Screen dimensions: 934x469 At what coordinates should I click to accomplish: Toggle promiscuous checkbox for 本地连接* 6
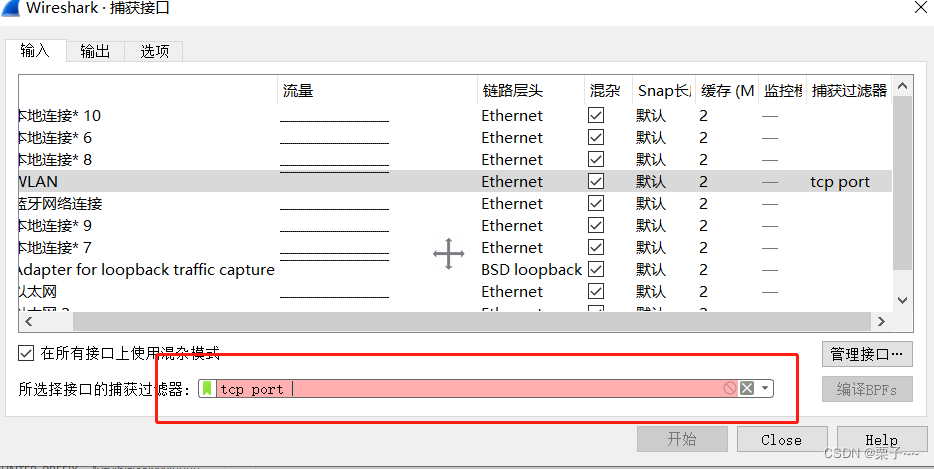pos(596,137)
